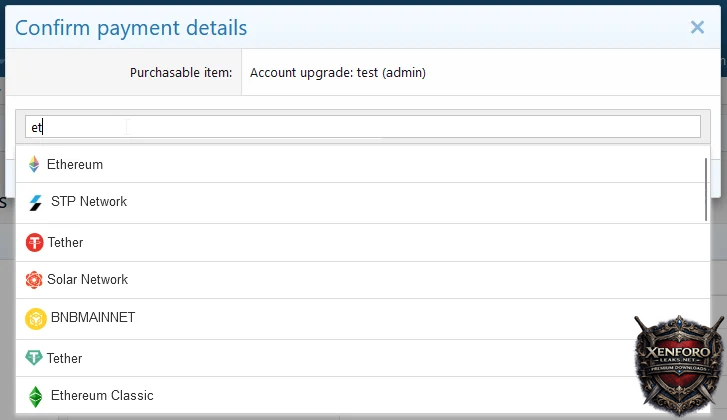727x420 pixels.
Task: Pick Ethereum Classic from the list
Action: tap(102, 396)
